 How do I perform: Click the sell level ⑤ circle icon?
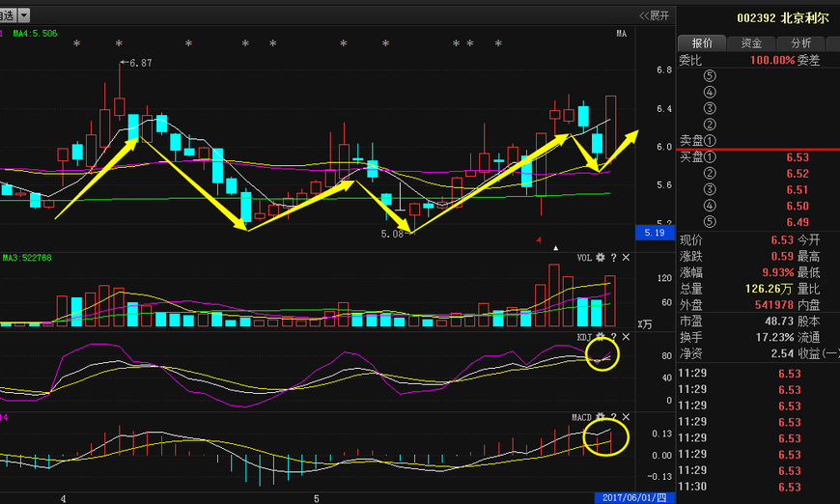[710, 75]
